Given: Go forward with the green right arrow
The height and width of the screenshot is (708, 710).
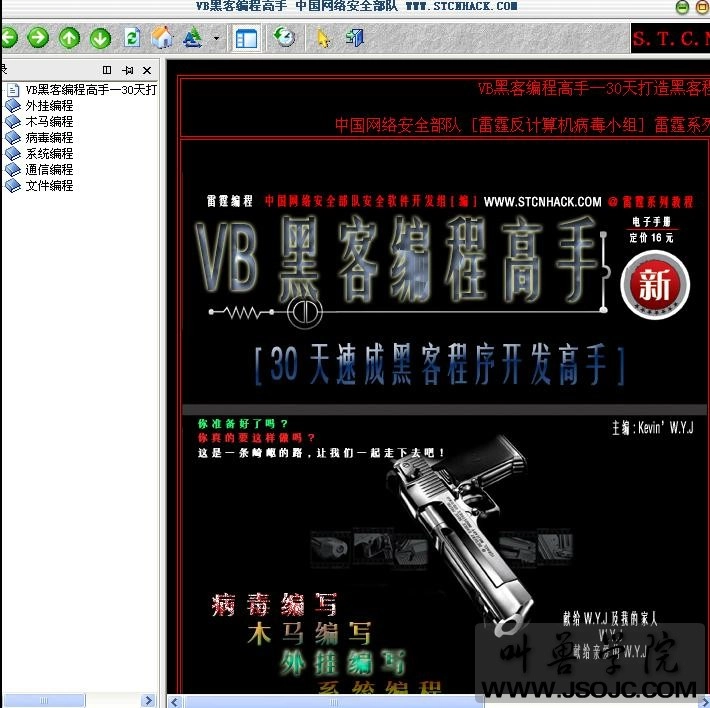Looking at the screenshot, I should coord(38,38).
